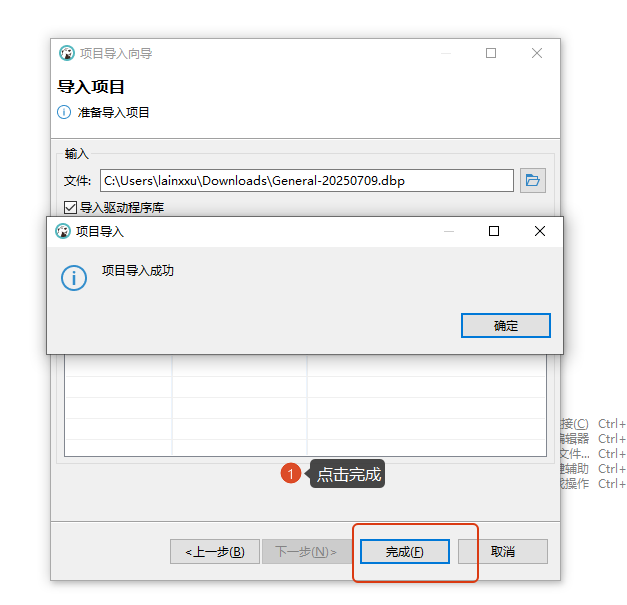The image size is (627, 605).
Task: Close the 项目导入 success dialog
Action: click(x=540, y=231)
